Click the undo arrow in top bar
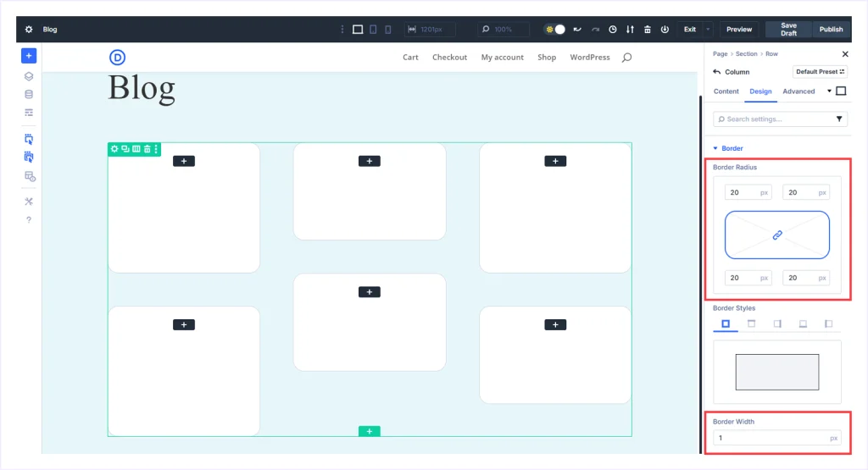This screenshot has height=470, width=868. pos(577,30)
